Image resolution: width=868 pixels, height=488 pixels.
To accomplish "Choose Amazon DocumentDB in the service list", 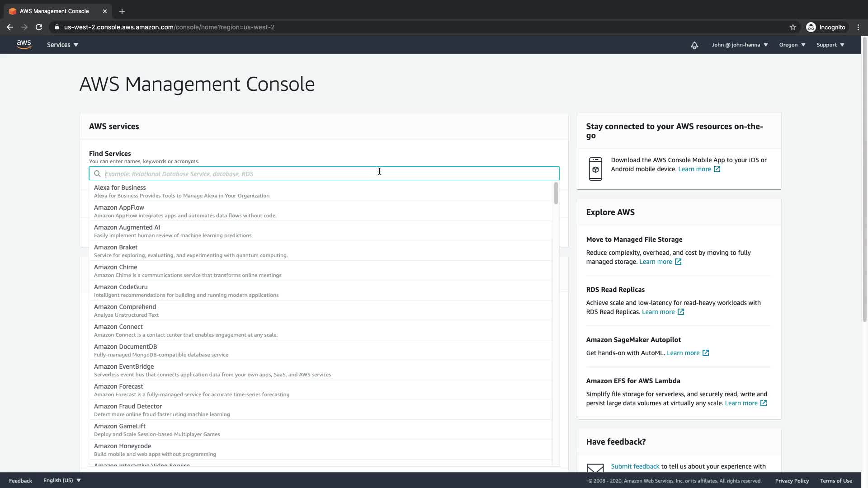I will (x=126, y=347).
